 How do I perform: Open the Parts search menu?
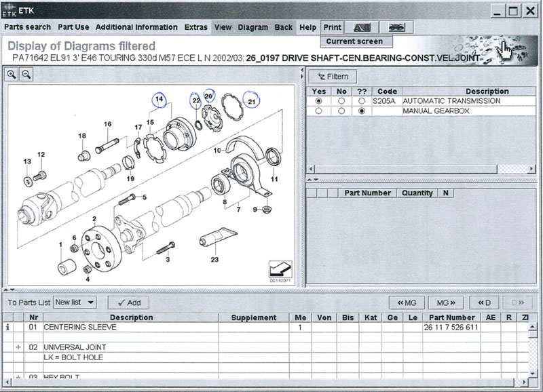(28, 27)
